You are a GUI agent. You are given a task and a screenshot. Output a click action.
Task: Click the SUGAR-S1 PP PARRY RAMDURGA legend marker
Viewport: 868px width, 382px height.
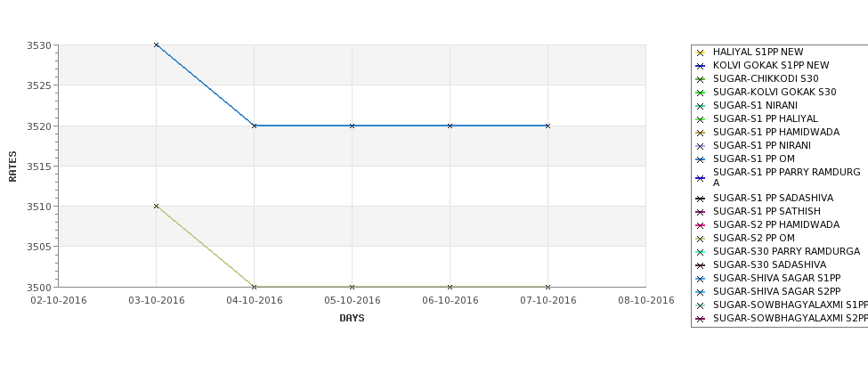coord(700,178)
